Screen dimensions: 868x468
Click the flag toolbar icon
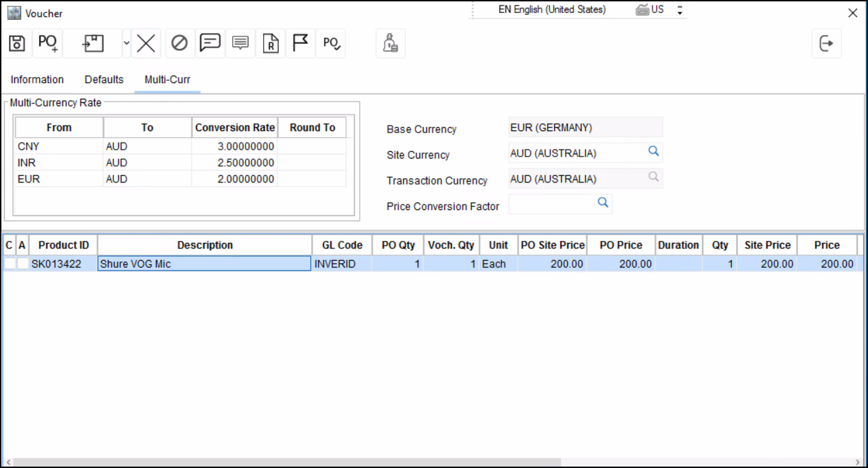(x=300, y=43)
